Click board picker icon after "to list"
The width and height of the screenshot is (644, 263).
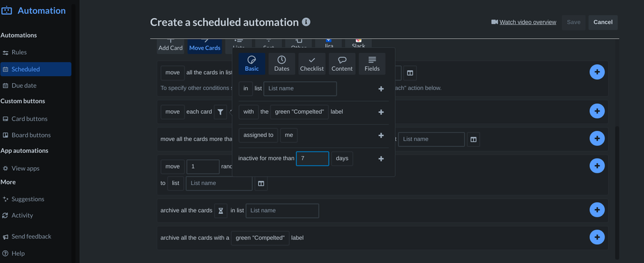[x=261, y=183]
